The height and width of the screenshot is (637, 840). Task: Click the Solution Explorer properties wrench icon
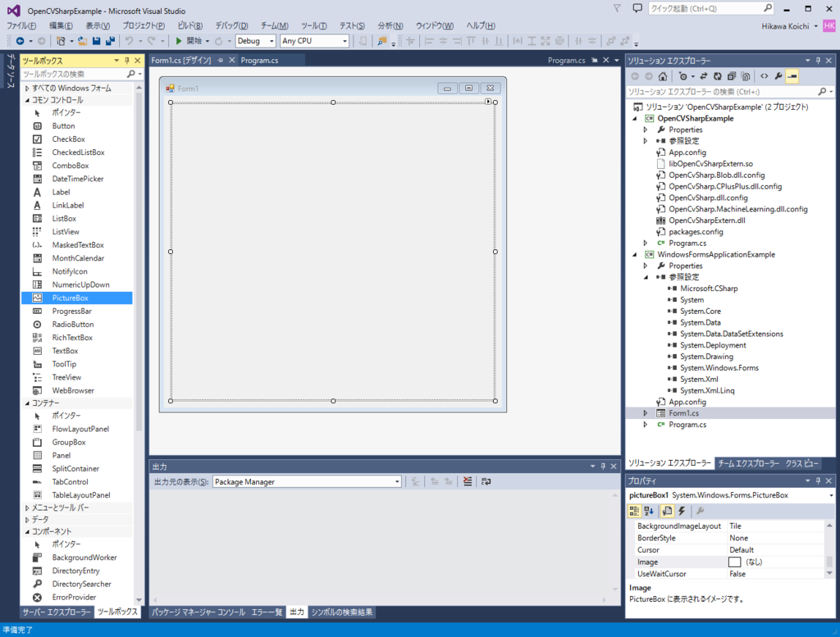point(778,76)
